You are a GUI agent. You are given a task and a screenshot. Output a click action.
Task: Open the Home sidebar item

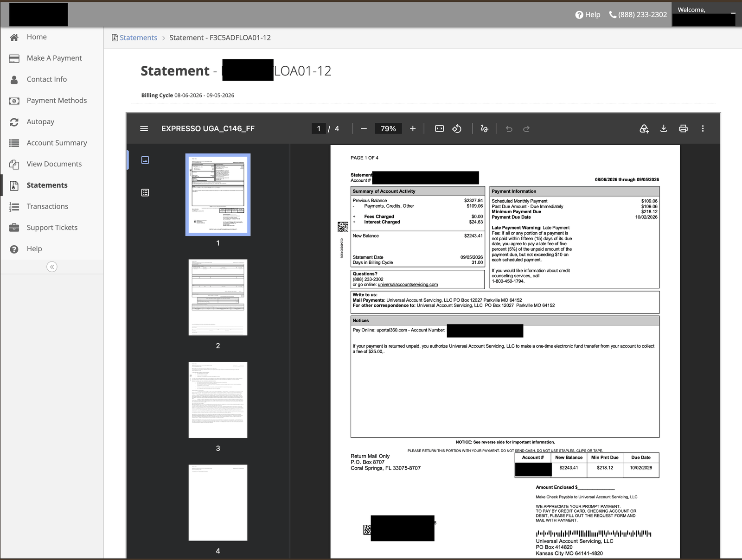tap(37, 37)
